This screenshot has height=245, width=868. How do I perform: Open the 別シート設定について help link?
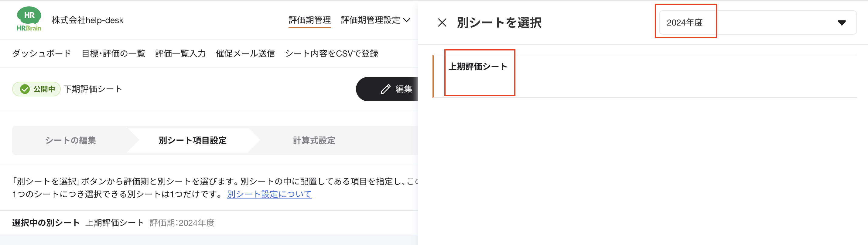point(269,194)
